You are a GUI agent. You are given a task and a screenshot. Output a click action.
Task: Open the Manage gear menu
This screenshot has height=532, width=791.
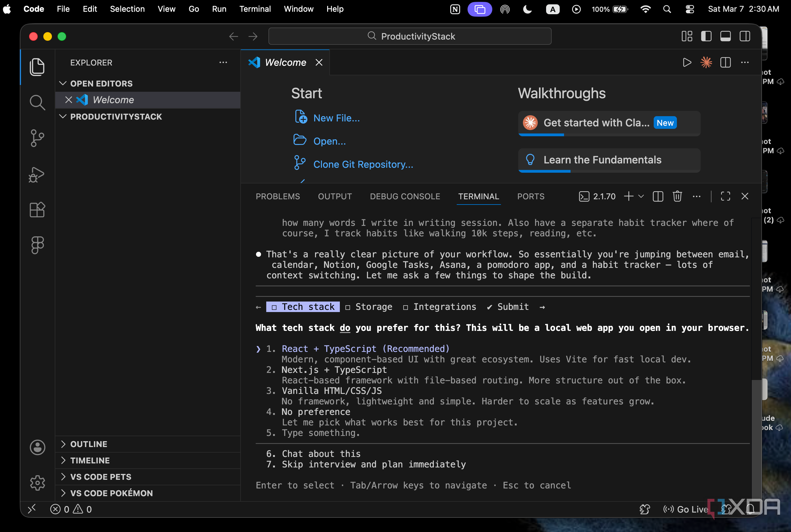[37, 483]
